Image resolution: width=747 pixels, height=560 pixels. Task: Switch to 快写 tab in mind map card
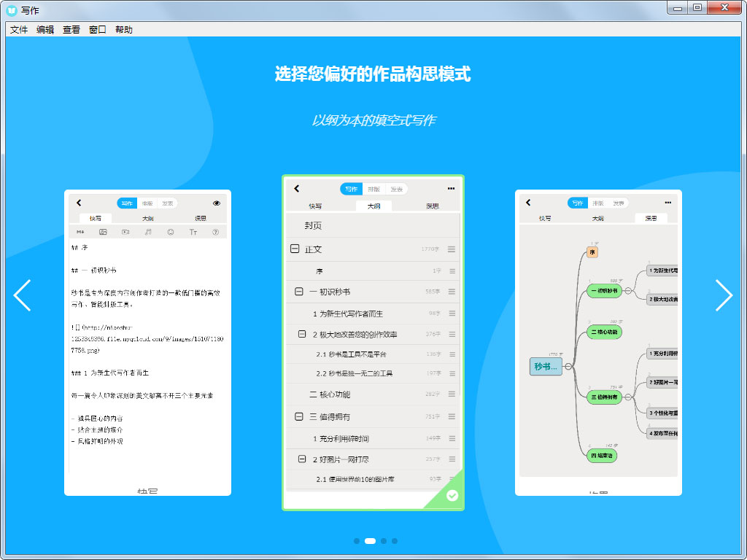545,218
